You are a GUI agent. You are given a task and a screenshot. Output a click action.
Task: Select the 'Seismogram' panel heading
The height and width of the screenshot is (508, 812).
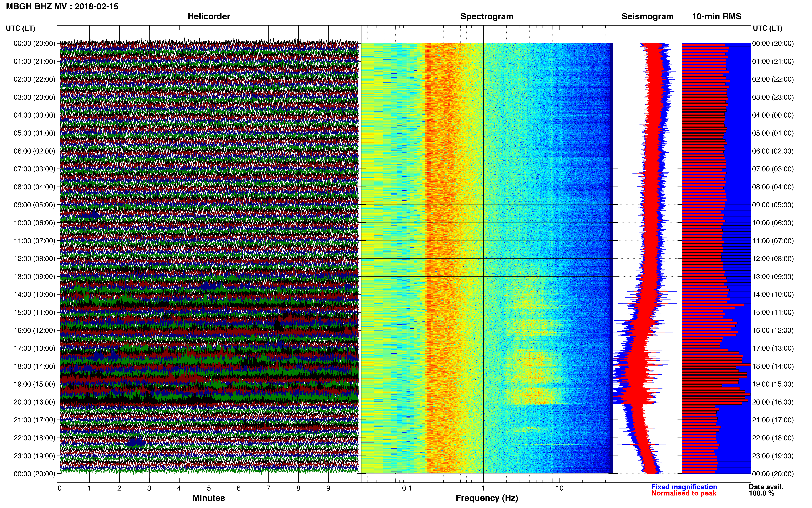pyautogui.click(x=648, y=16)
